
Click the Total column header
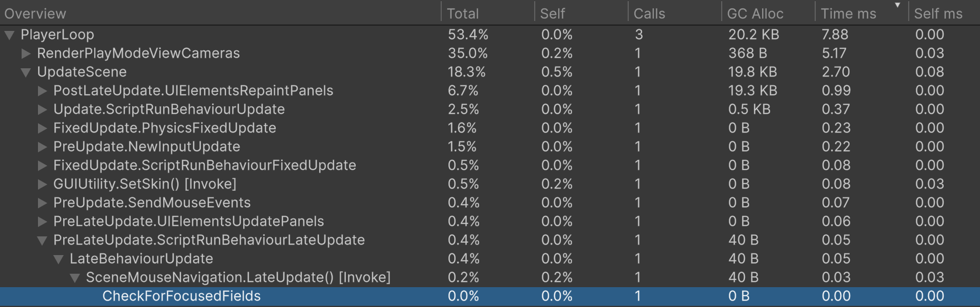pyautogui.click(x=463, y=13)
